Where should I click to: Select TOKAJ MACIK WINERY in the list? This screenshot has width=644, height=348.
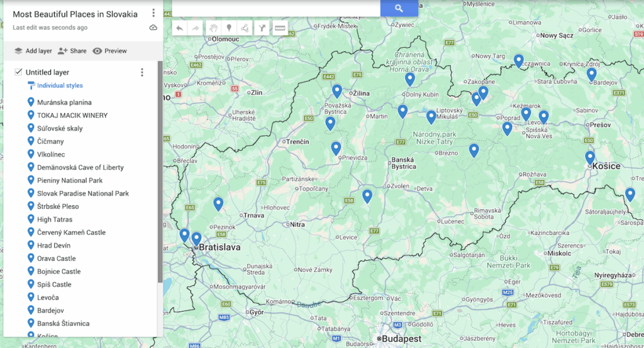point(72,116)
